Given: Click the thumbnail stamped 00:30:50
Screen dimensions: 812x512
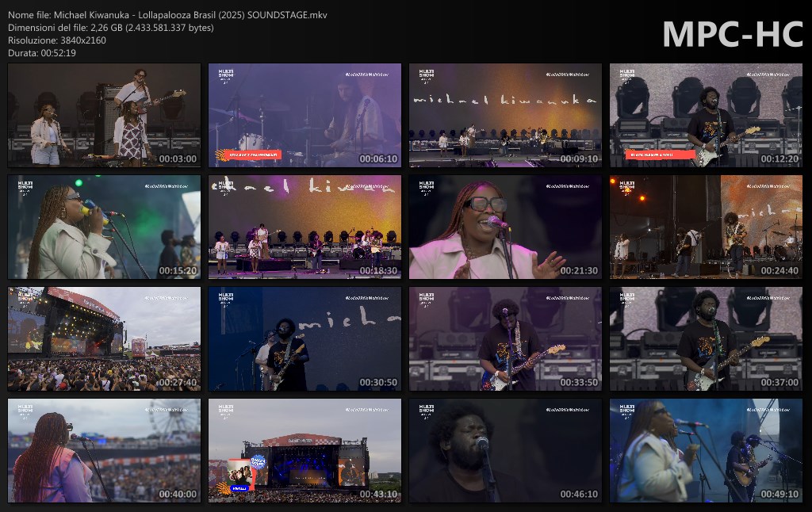Looking at the screenshot, I should coord(304,338).
